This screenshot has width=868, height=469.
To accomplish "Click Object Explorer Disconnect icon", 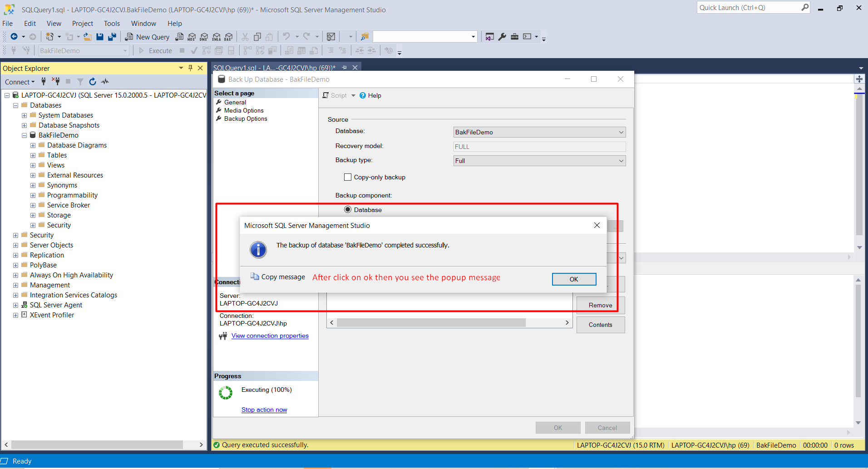I will coord(56,82).
